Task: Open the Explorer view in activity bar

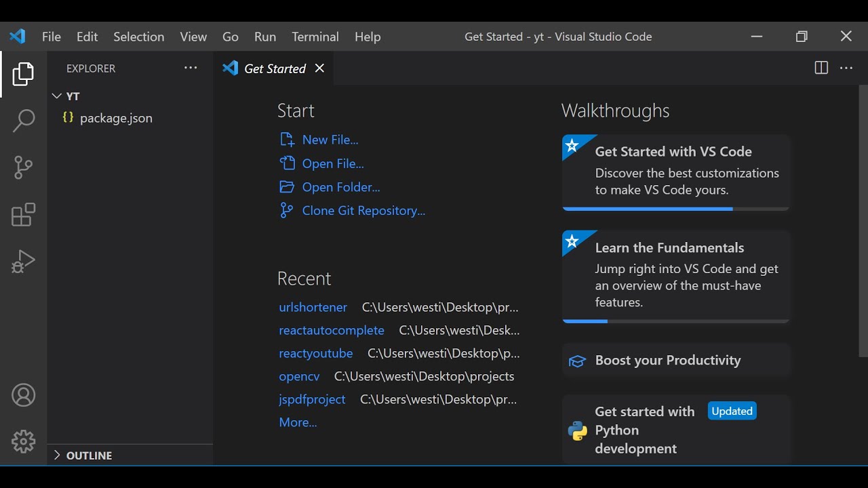Action: tap(23, 74)
